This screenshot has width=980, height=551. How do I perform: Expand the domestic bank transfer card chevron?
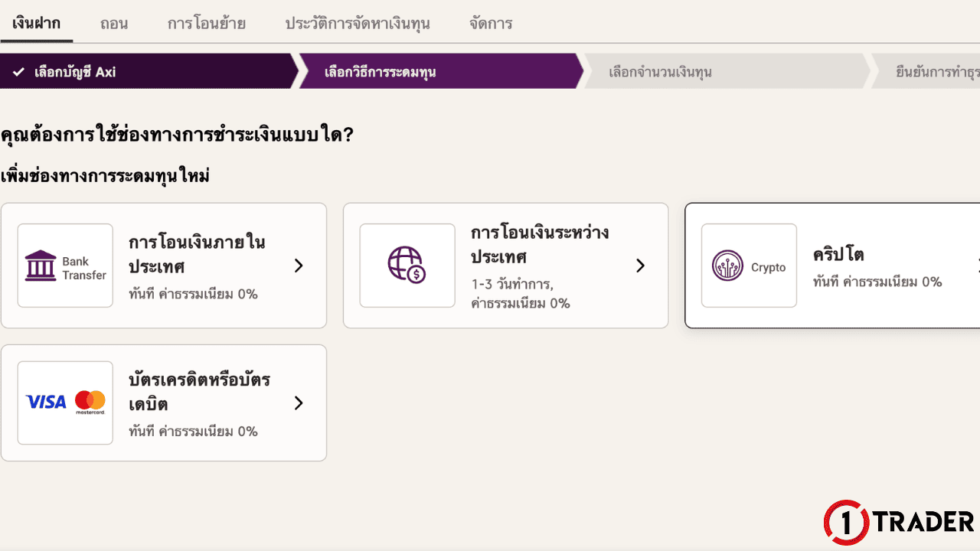coord(299,266)
